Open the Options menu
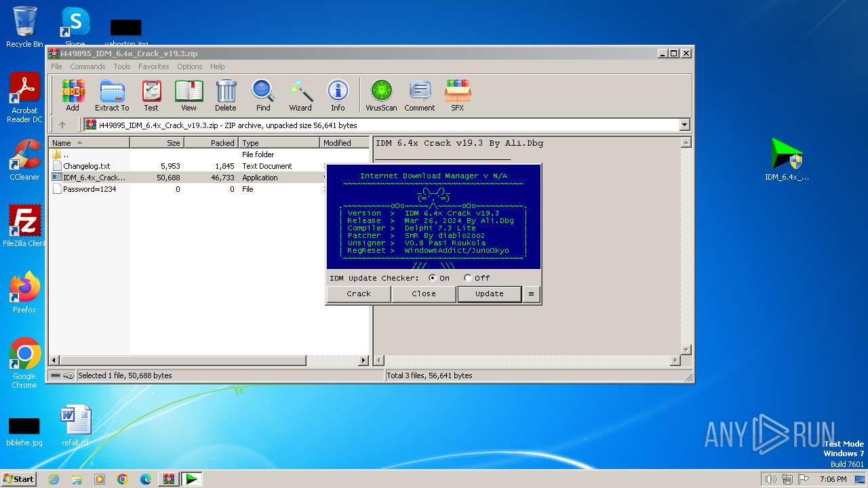868x488 pixels. 190,66
